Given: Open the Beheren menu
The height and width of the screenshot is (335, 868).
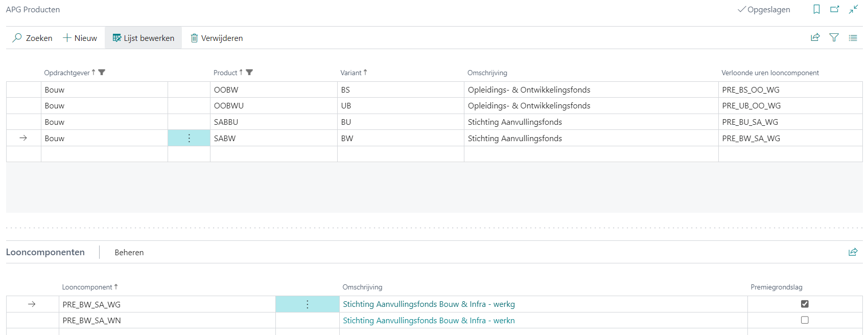Looking at the screenshot, I should (129, 252).
